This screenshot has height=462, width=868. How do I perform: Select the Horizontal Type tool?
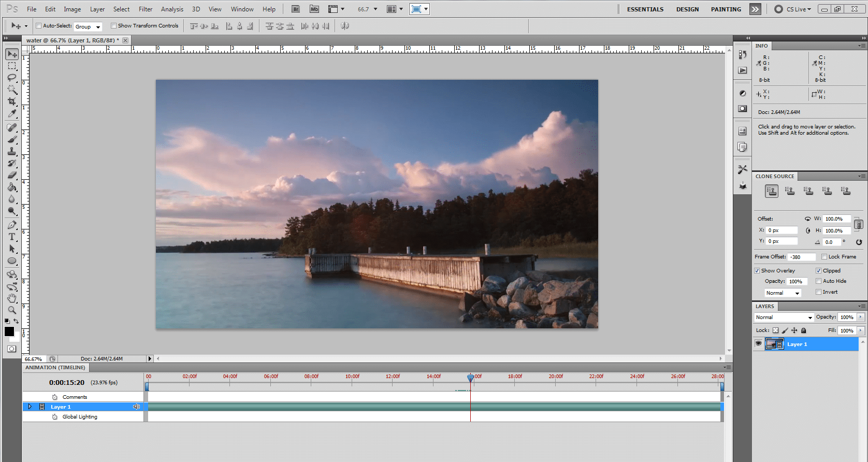pos(12,237)
